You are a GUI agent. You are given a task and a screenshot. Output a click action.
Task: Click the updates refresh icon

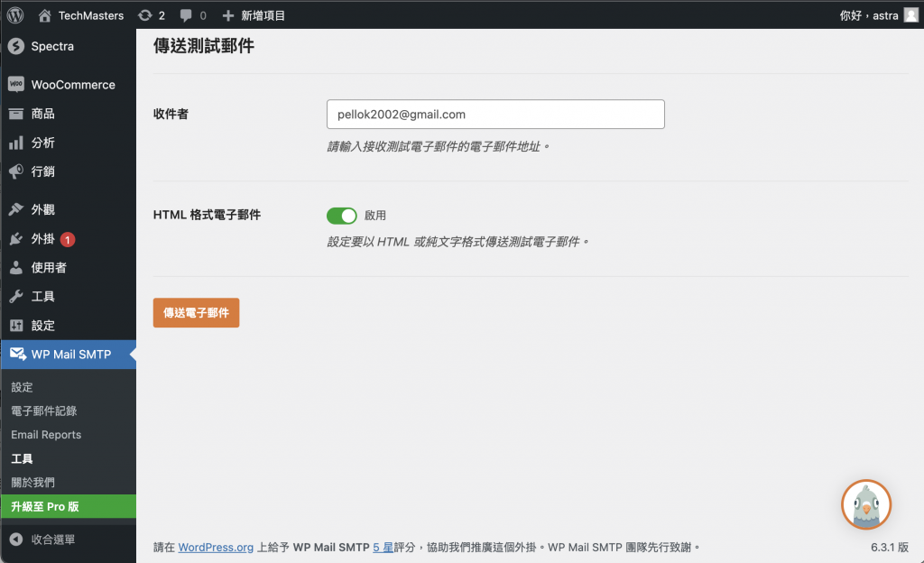(145, 15)
